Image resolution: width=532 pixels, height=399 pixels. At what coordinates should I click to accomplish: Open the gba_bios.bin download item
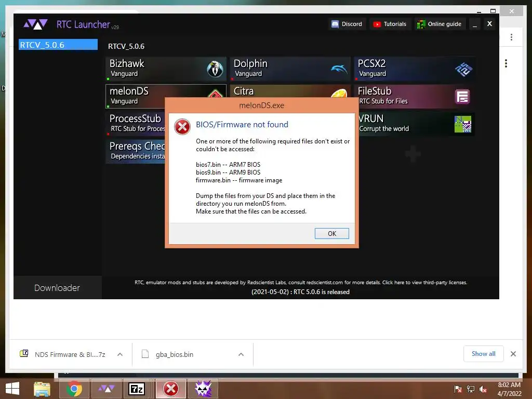(x=175, y=354)
